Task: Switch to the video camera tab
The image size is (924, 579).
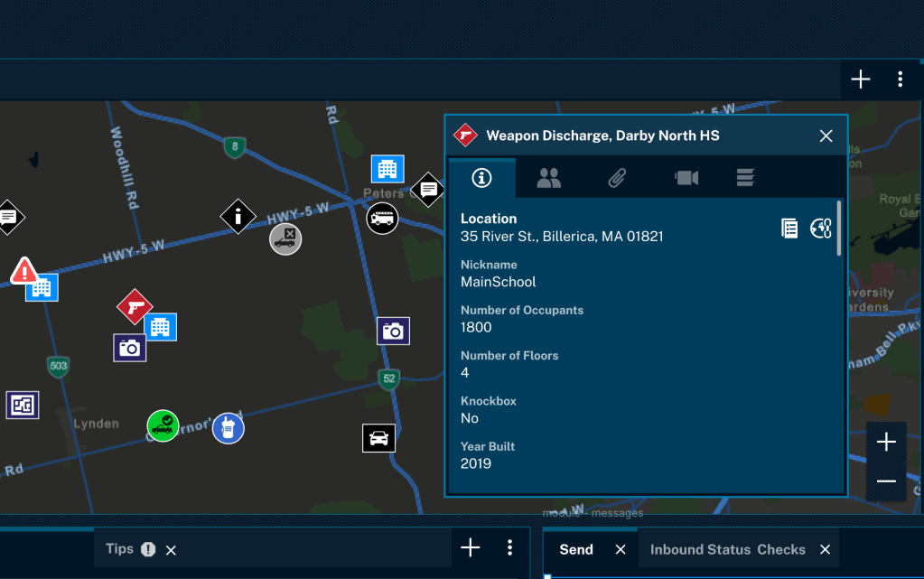Action: click(686, 179)
